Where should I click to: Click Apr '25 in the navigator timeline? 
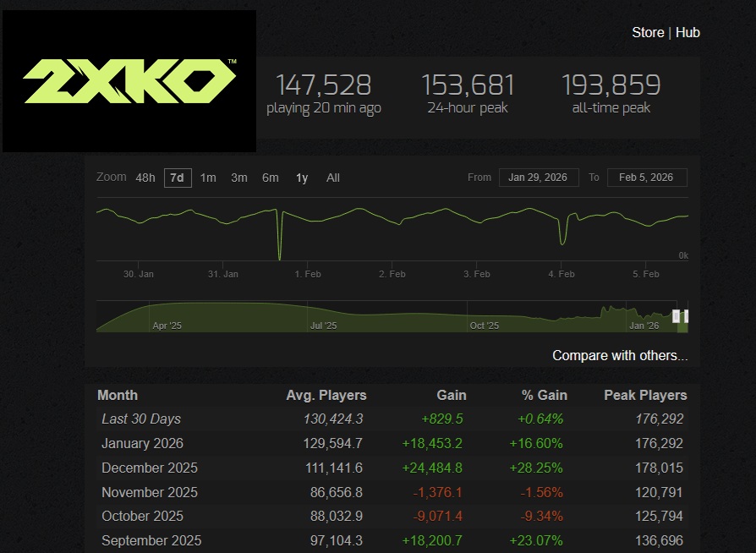167,326
